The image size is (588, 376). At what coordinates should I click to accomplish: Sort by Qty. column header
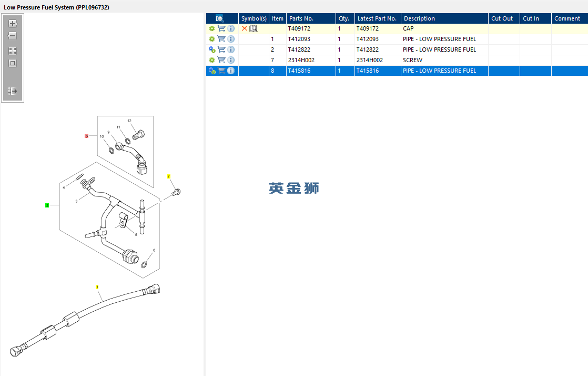[x=345, y=18]
